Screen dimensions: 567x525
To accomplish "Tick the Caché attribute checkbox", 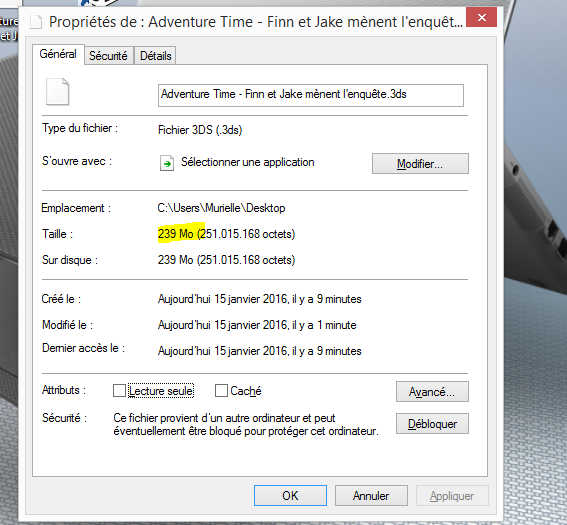I will point(221,390).
